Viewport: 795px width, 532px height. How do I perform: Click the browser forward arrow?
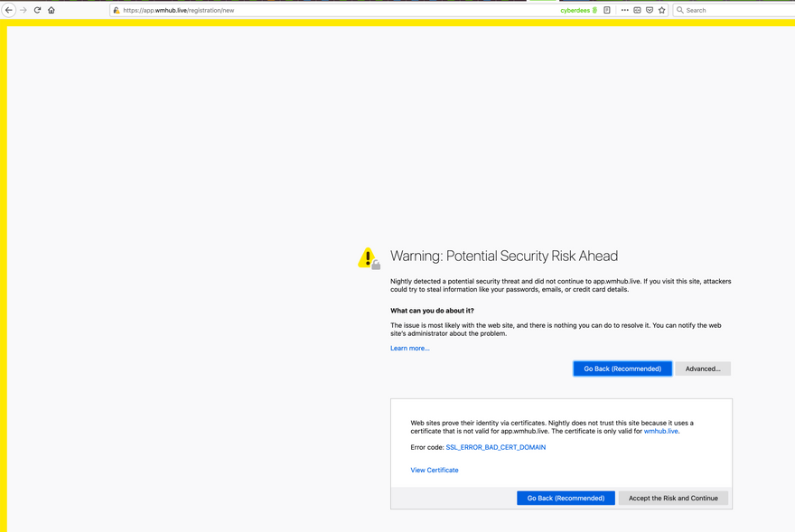tap(23, 10)
